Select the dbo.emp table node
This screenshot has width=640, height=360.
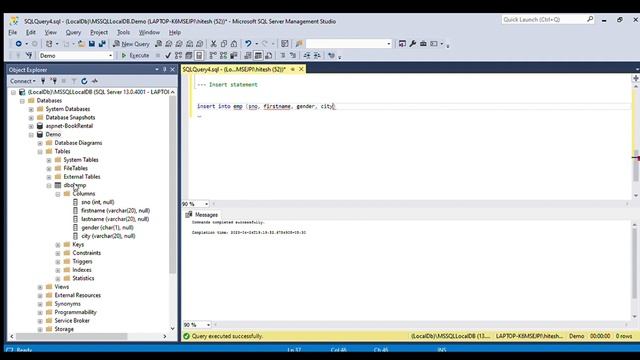tap(75, 185)
